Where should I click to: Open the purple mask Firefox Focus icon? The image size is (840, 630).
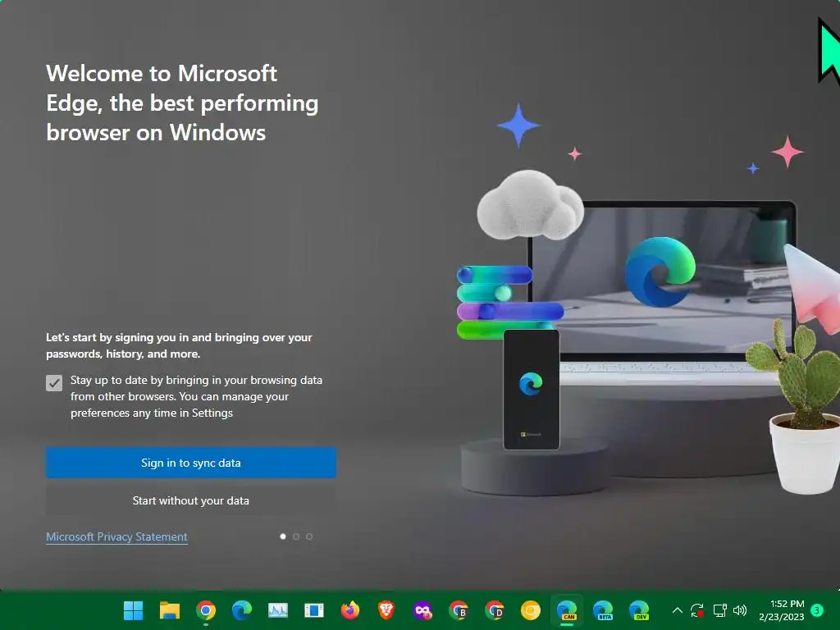tap(422, 610)
